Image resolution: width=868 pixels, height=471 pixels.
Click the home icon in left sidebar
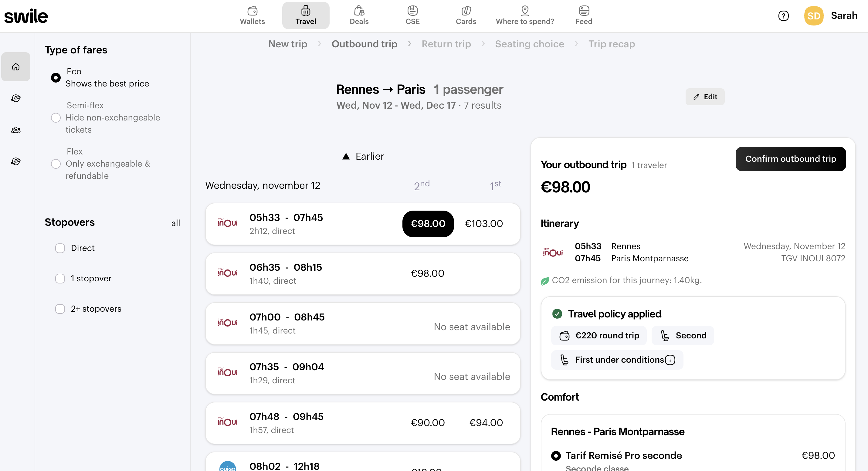click(x=16, y=67)
